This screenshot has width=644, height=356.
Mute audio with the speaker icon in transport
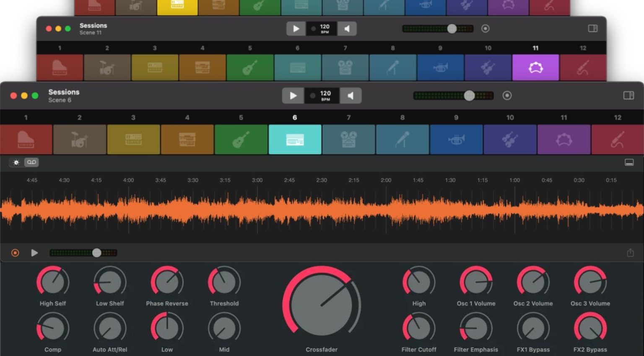coord(351,95)
